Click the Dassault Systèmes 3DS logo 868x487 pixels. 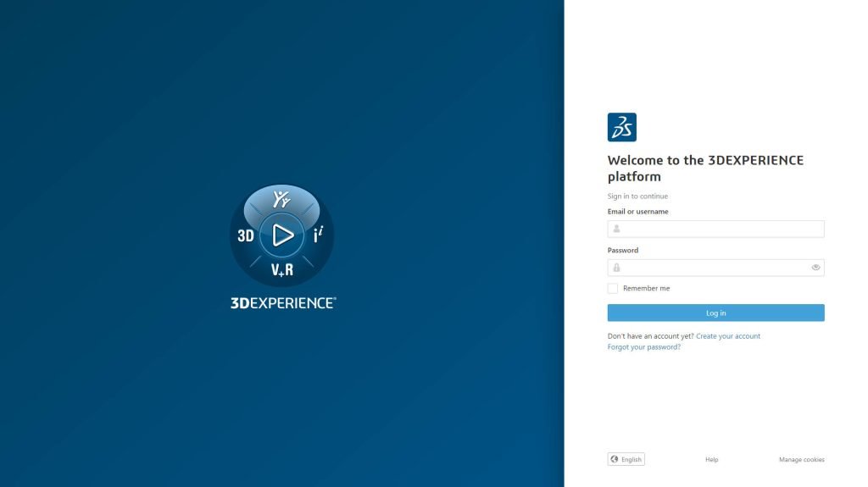621,127
